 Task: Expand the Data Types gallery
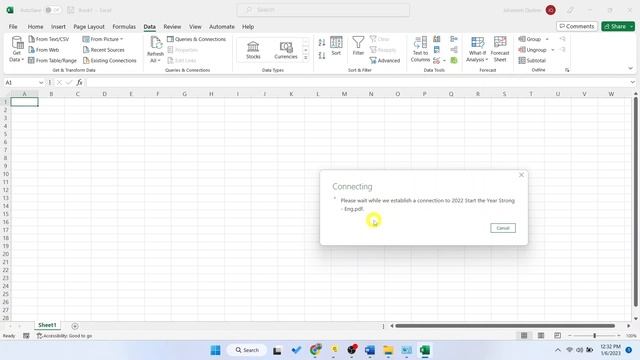tap(306, 58)
